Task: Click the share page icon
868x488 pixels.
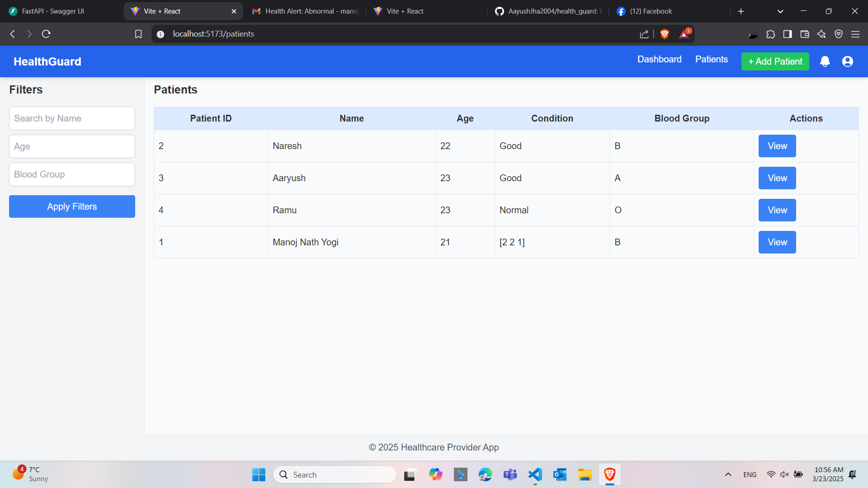Action: pos(644,34)
